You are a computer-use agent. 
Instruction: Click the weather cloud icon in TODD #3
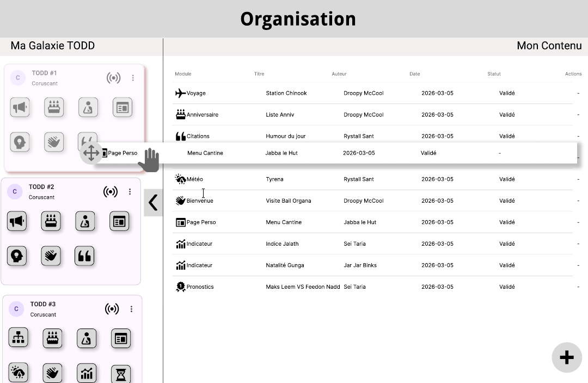[19, 373]
